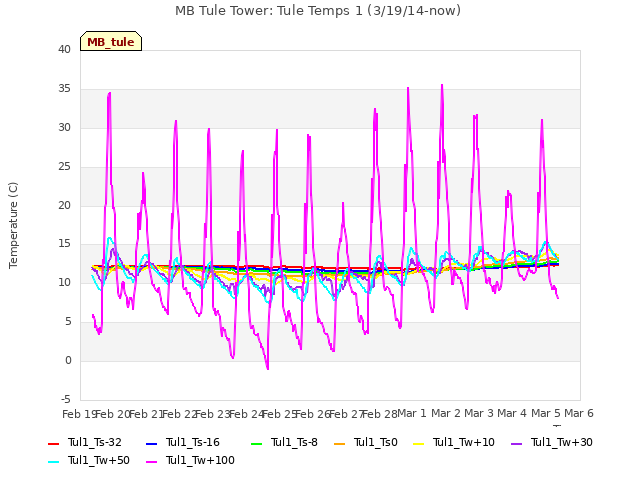Click the 35 y-axis tick label
This screenshot has width=640, height=480.
64,89
